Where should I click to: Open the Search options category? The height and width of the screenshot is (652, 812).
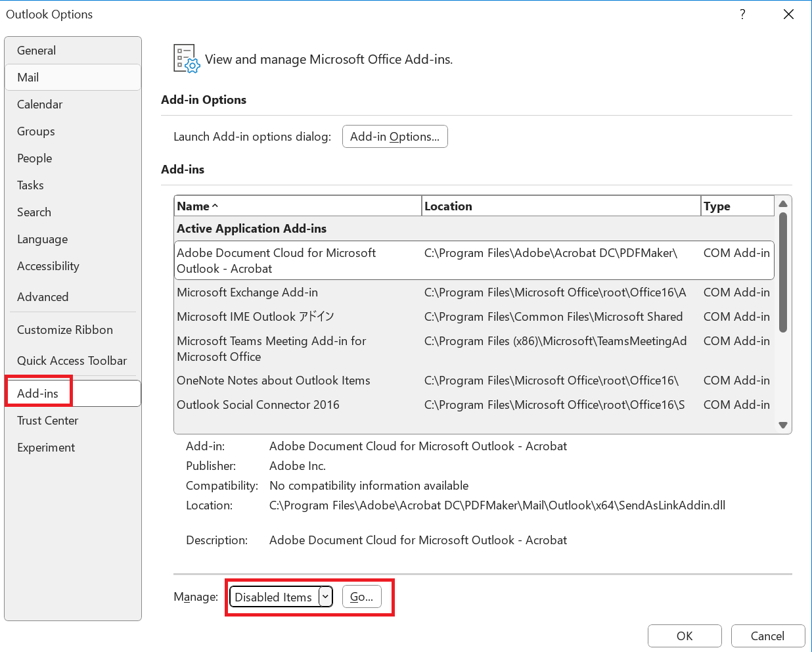tap(72, 212)
